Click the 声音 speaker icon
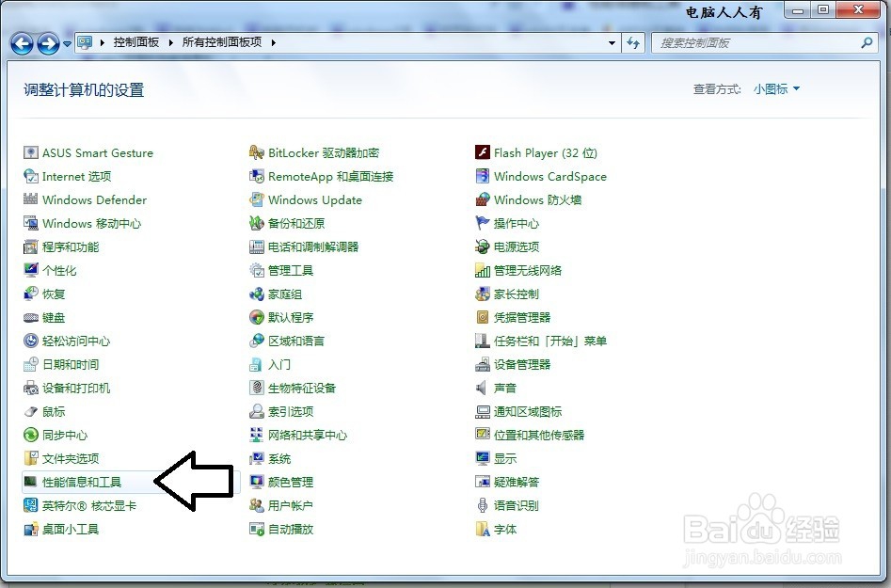Viewport: 891px width, 588px height. (x=483, y=388)
